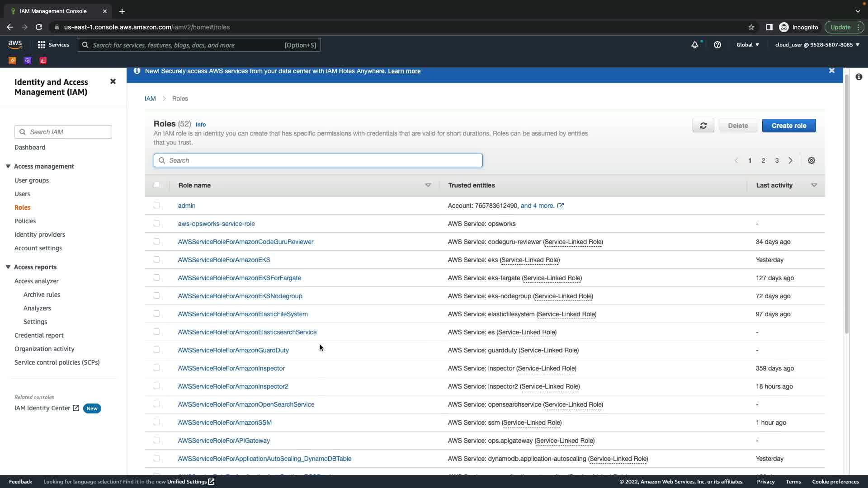This screenshot has height=488, width=868.
Task: Select the admin role checkbox
Action: (x=157, y=205)
